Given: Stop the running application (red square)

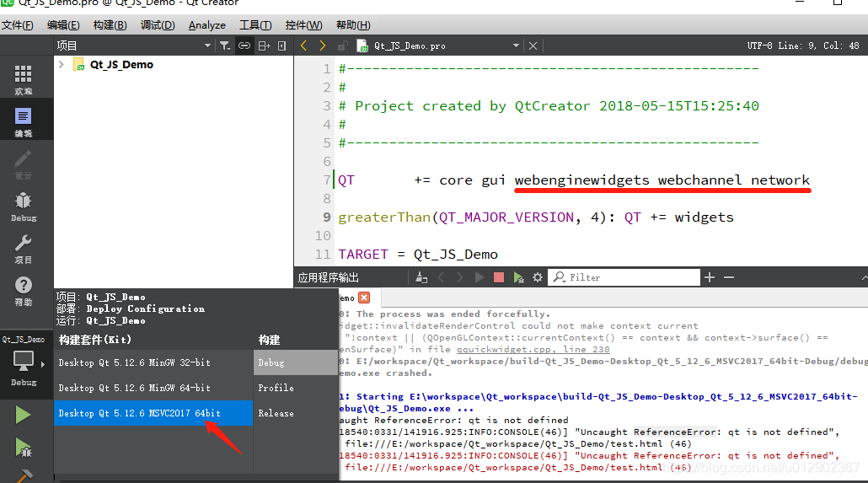Looking at the screenshot, I should click(499, 277).
